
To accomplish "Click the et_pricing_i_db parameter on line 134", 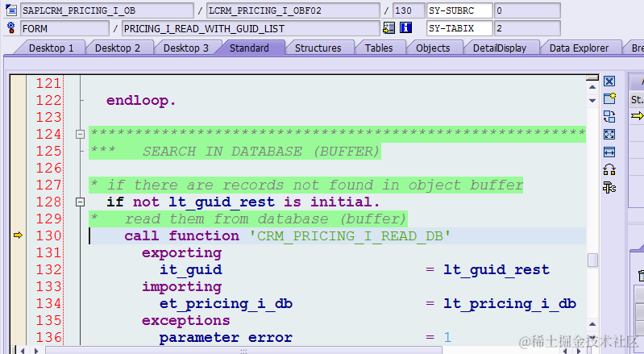I will coord(226,303).
